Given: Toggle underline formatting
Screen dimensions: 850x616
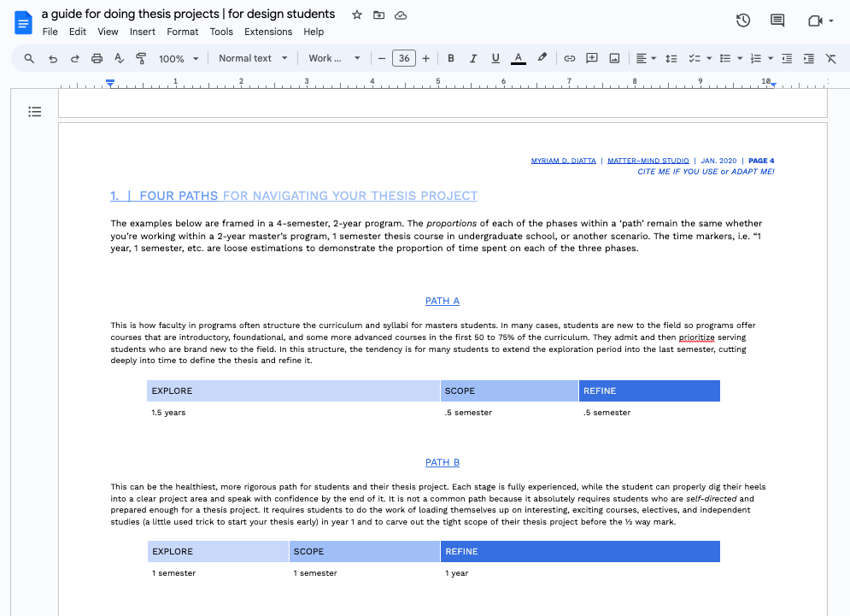Looking at the screenshot, I should point(495,58).
